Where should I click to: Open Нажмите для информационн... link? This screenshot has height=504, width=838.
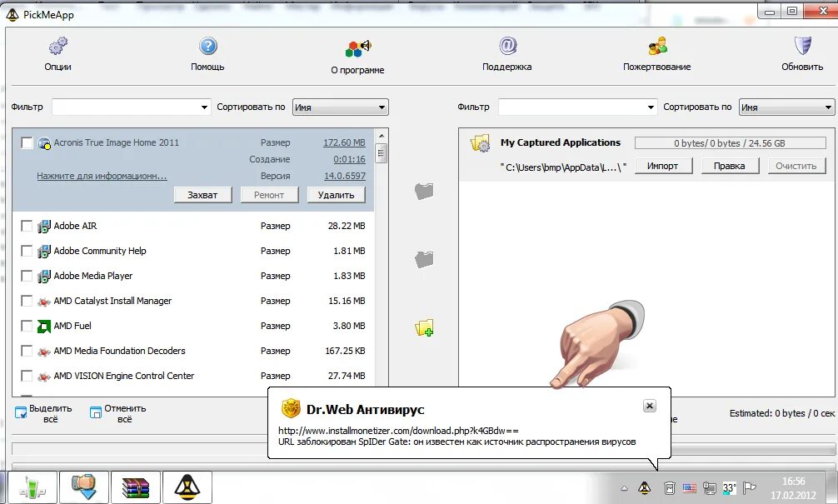pos(102,176)
